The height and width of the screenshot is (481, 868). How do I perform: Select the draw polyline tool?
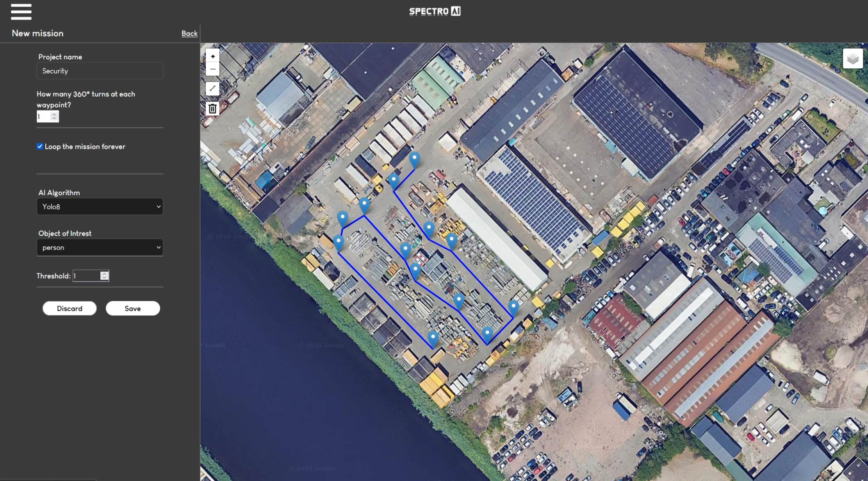click(212, 89)
